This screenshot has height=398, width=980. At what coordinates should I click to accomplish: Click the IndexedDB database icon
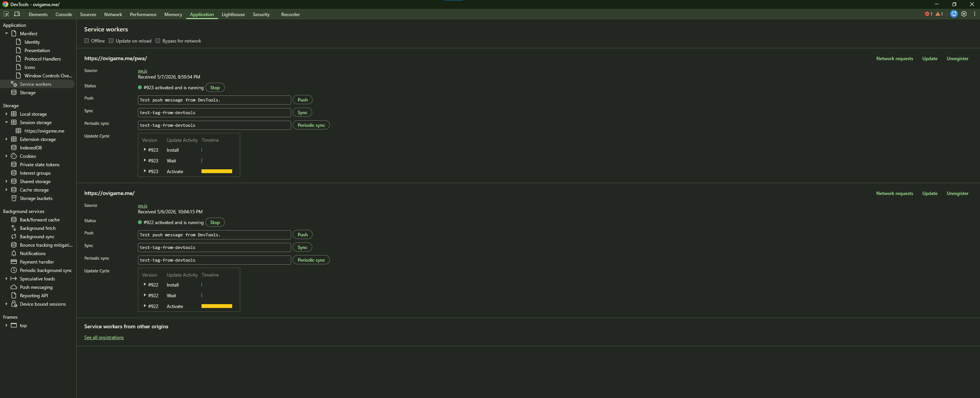click(x=14, y=148)
